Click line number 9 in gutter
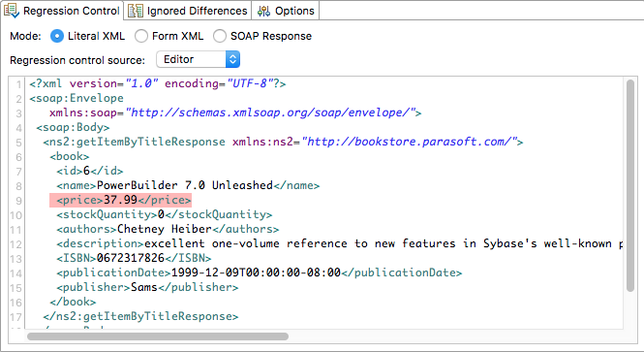 click(18, 201)
